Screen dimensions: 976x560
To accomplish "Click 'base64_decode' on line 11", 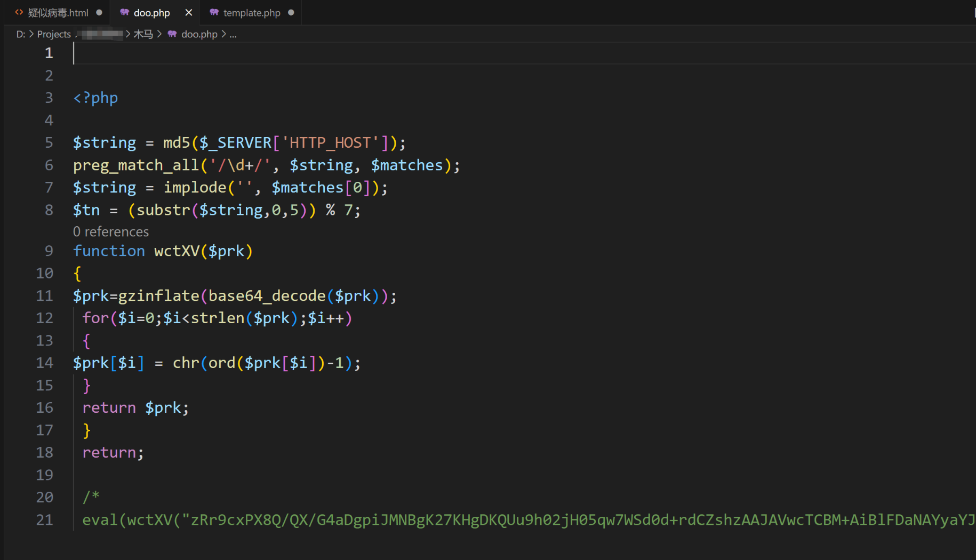I will (267, 295).
